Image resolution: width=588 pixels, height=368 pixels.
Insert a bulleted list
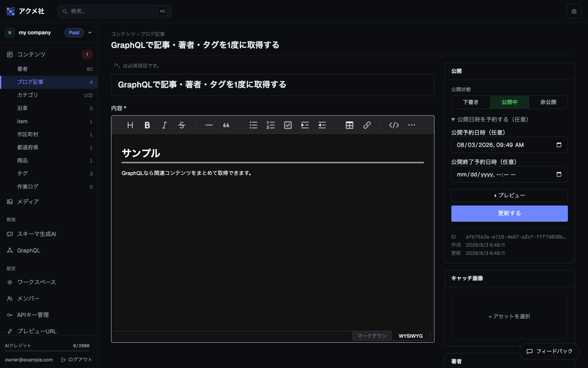tap(253, 125)
